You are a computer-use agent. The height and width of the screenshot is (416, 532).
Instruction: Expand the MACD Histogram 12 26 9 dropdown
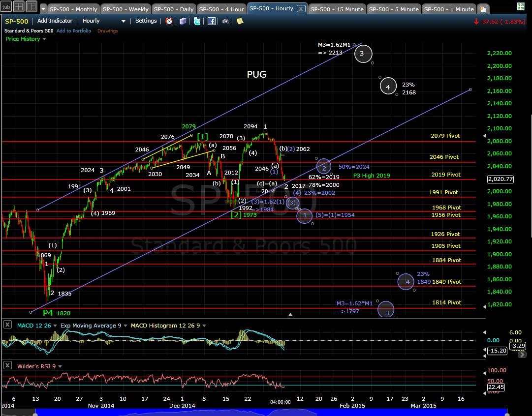point(204,326)
